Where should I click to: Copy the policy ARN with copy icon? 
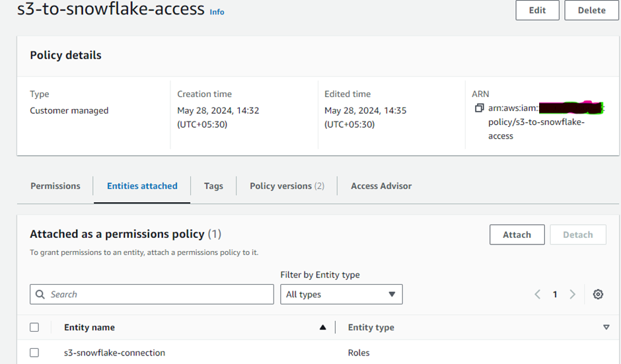[x=480, y=108]
